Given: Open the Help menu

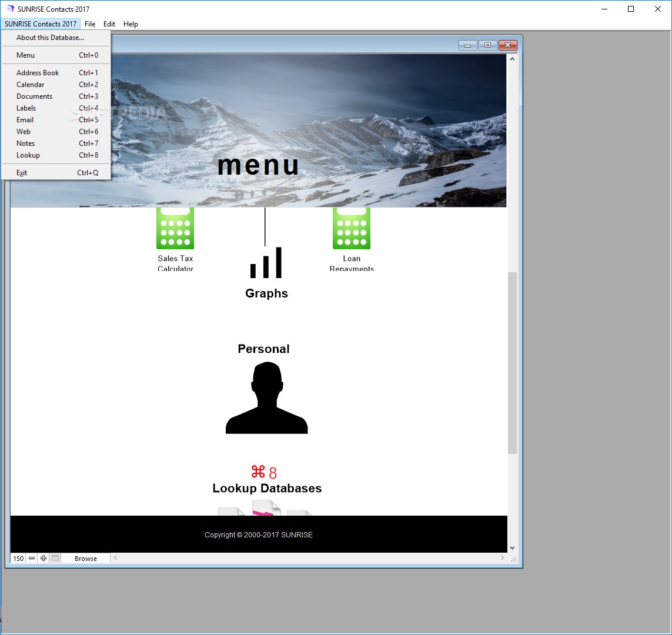Looking at the screenshot, I should tap(131, 24).
